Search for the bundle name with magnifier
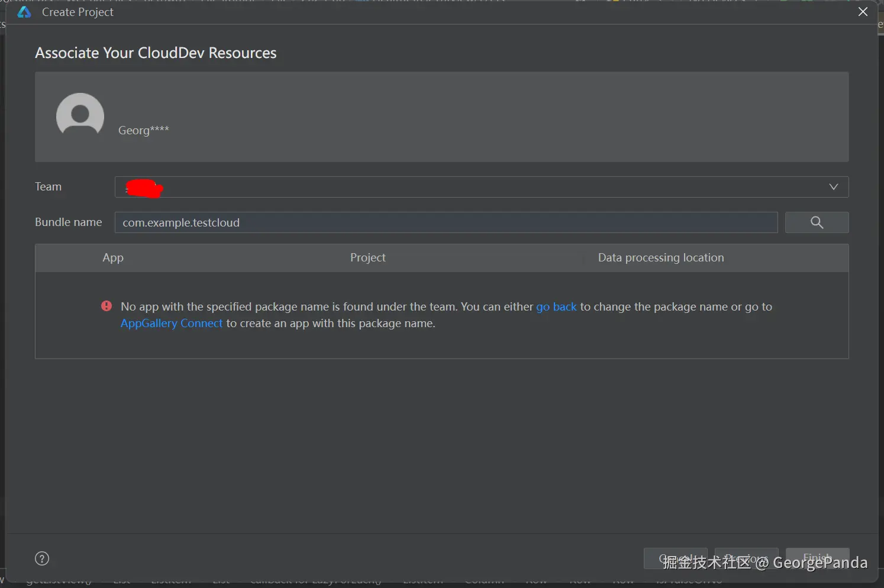Screen dimensions: 884x588 coord(817,222)
